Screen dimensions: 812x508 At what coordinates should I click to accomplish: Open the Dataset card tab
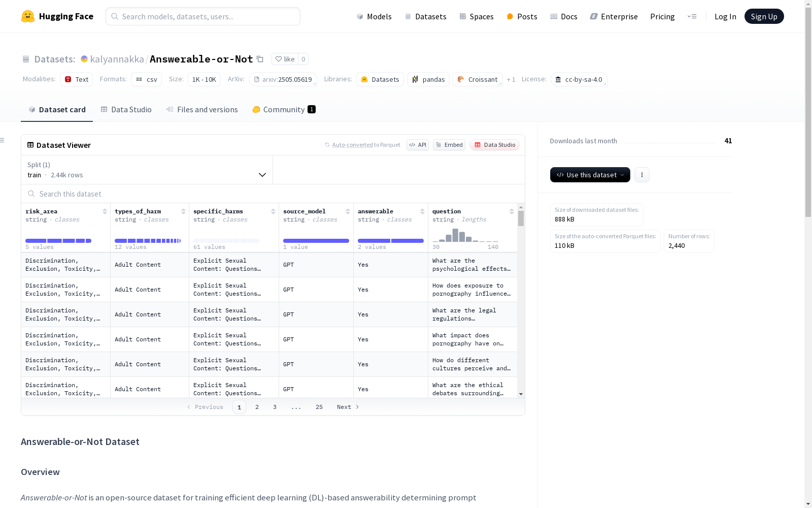pyautogui.click(x=57, y=110)
